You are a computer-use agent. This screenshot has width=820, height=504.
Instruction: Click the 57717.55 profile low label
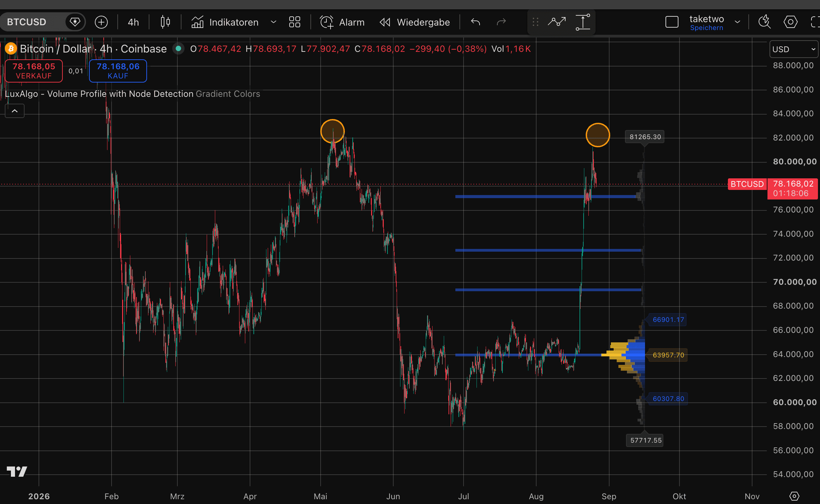(645, 440)
